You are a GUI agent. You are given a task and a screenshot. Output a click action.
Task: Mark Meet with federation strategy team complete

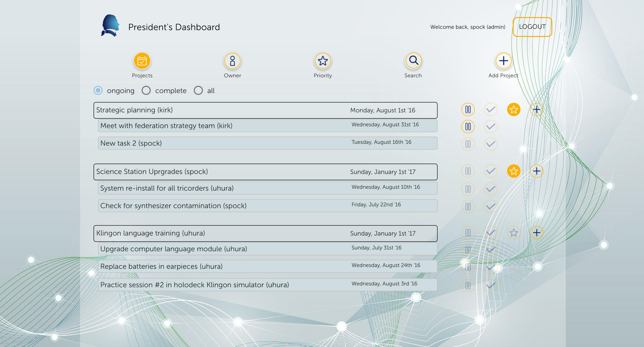tap(491, 126)
